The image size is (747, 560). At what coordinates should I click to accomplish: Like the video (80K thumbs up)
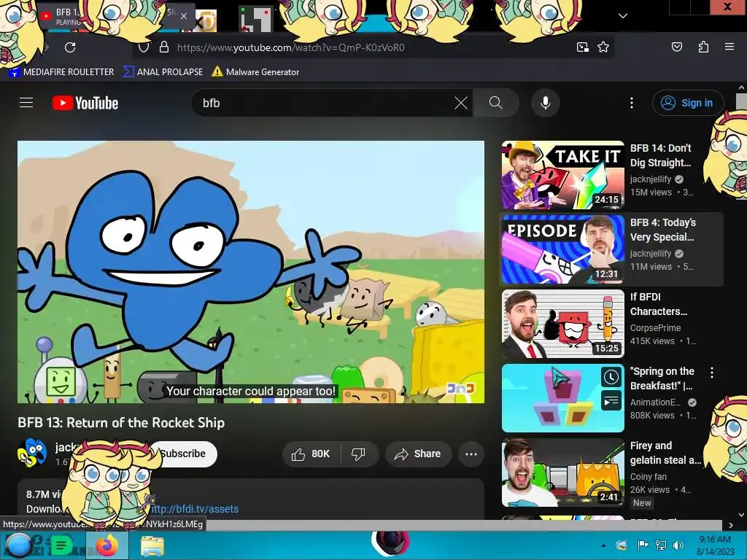[311, 454]
